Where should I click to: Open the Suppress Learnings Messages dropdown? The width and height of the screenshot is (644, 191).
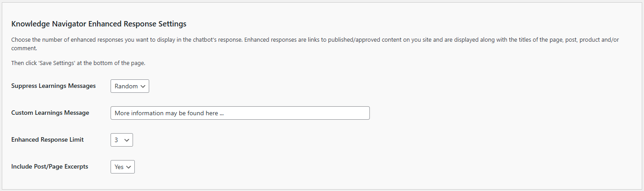pyautogui.click(x=129, y=86)
